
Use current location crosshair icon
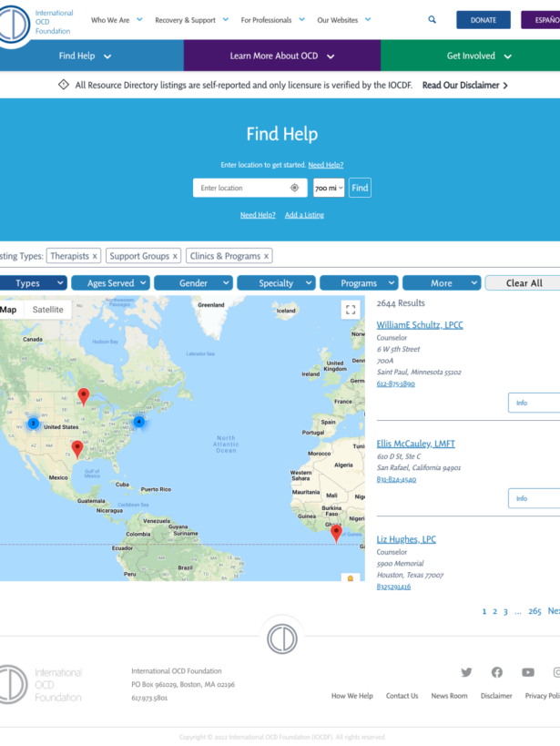tap(294, 188)
